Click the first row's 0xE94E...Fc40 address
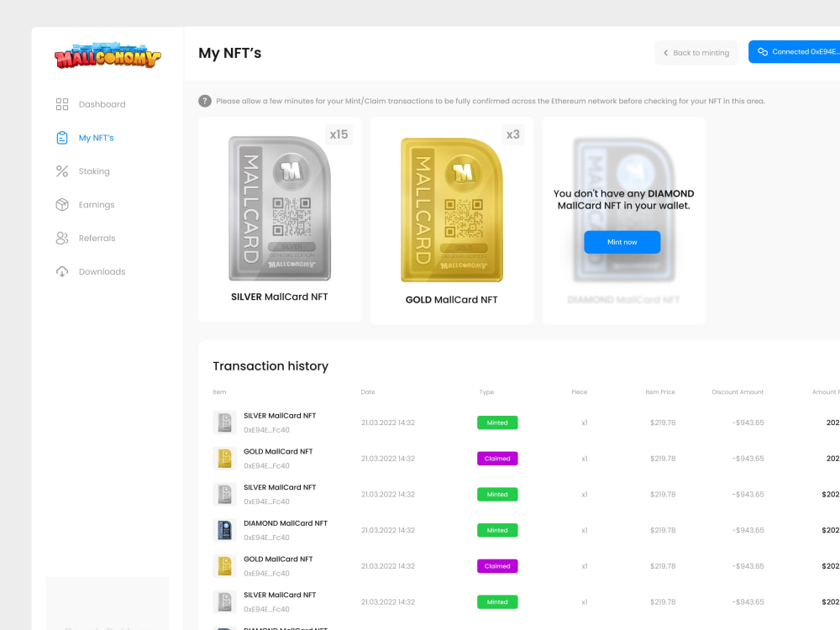840x630 pixels. [x=266, y=430]
